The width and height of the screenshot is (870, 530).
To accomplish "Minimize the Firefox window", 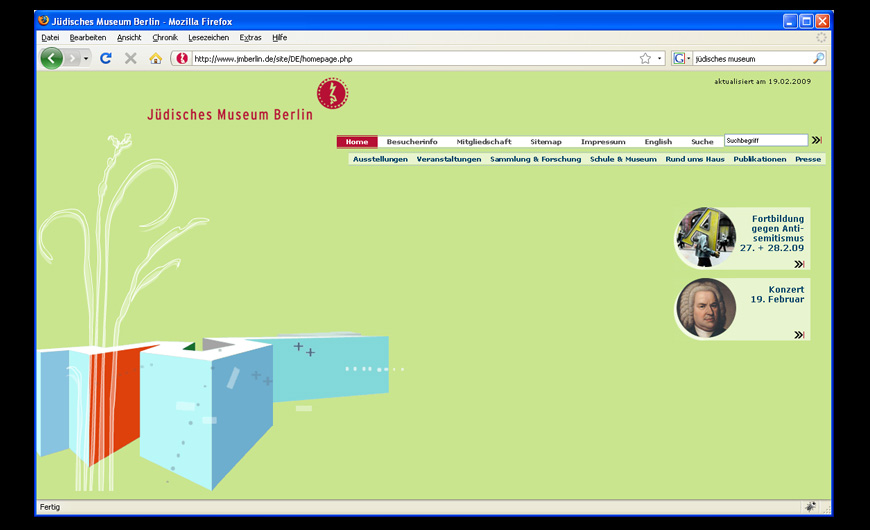I will (x=790, y=21).
